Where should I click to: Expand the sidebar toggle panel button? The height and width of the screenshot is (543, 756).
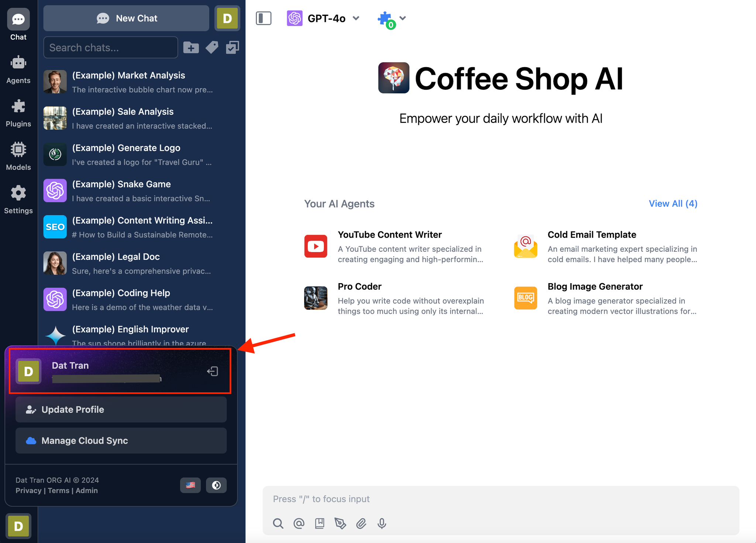(264, 18)
